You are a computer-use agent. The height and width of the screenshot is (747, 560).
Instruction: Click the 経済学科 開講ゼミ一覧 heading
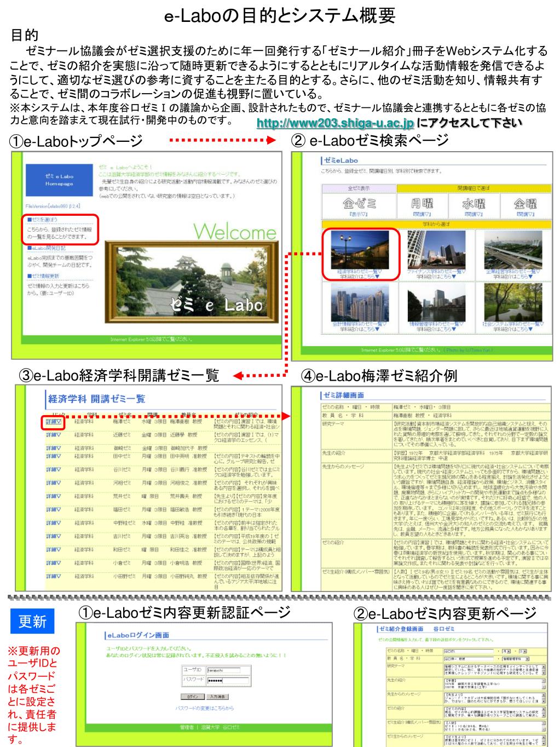pyautogui.click(x=97, y=399)
